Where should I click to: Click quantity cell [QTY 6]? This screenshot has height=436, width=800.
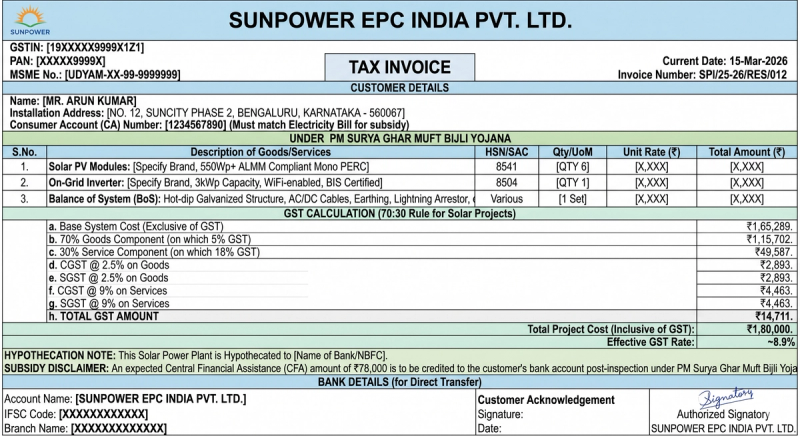(x=572, y=167)
